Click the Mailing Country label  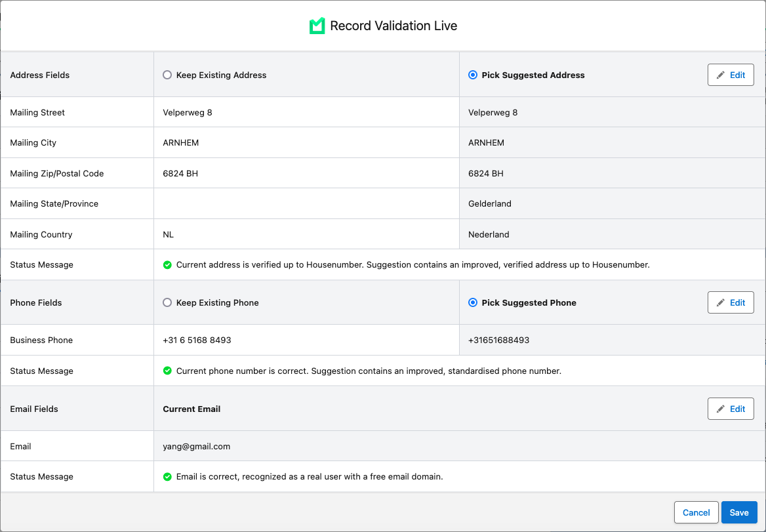point(41,234)
